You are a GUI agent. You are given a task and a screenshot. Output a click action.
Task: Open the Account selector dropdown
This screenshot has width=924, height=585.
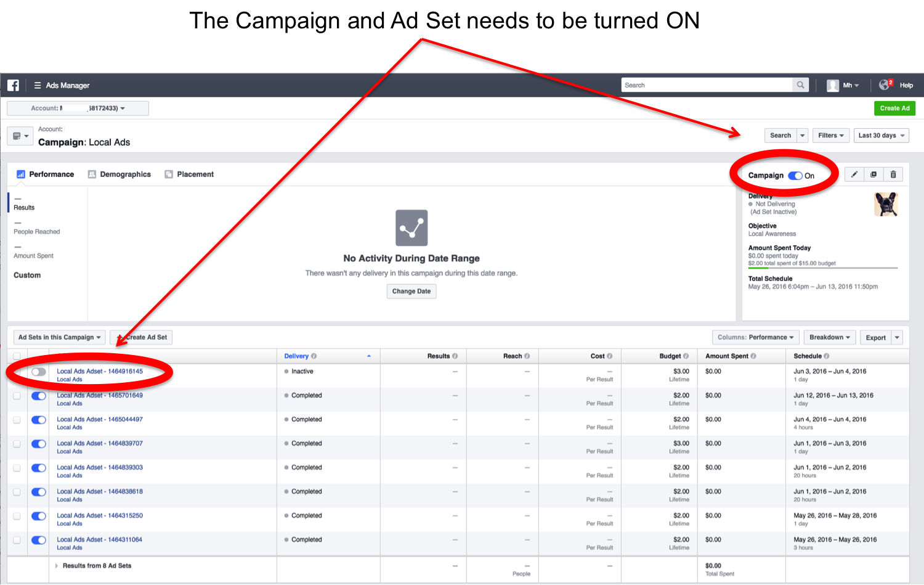click(78, 108)
